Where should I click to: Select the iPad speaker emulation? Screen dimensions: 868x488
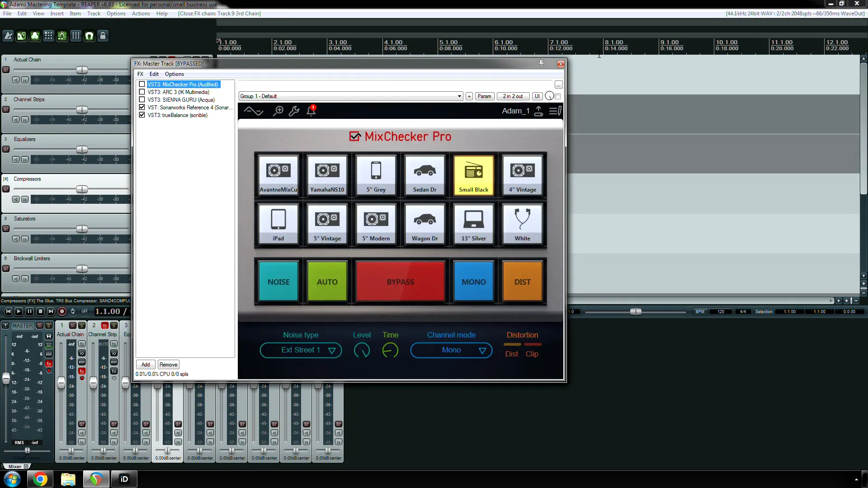coord(278,224)
